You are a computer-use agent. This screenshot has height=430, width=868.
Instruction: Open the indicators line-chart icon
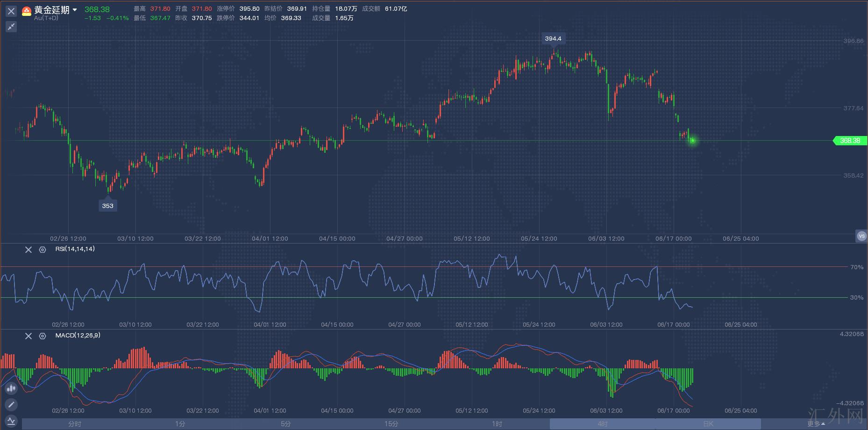tap(11, 421)
